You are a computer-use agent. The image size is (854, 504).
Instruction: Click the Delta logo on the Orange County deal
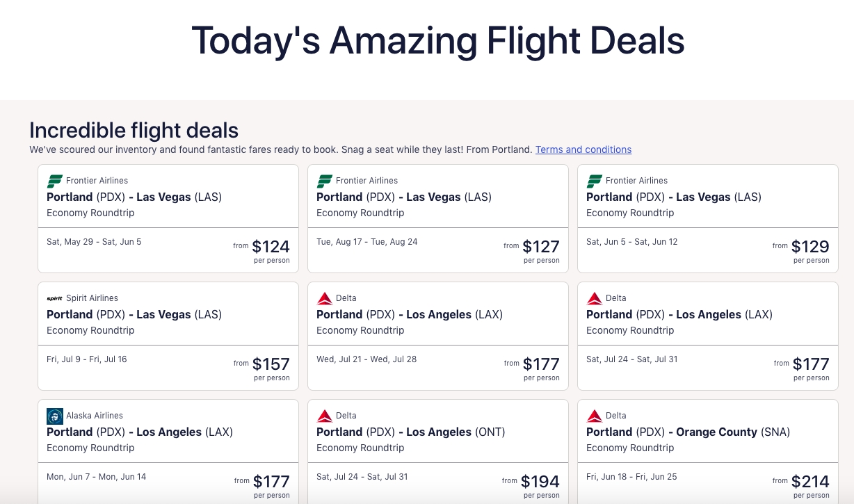[x=595, y=416]
